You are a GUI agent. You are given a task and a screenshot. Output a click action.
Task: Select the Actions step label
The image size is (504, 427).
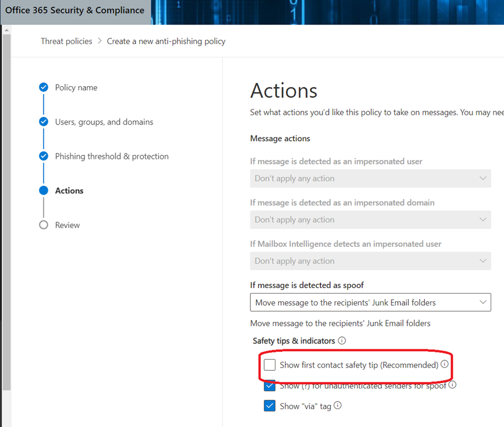(x=69, y=191)
